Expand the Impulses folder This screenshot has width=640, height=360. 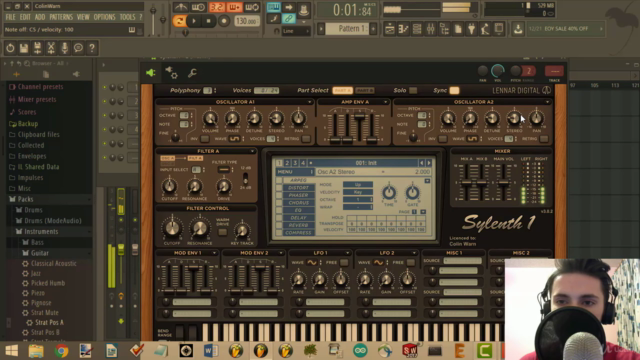tap(30, 178)
